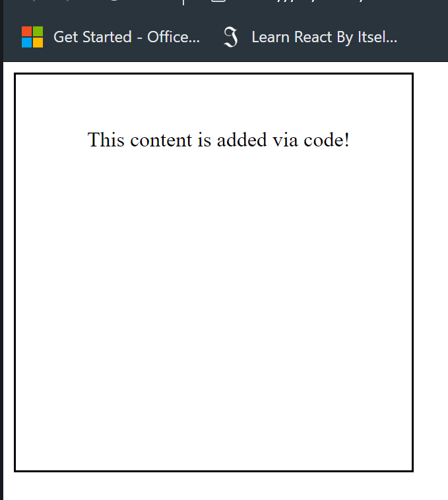Click the word 'Office...' in the first bookmark

point(174,37)
